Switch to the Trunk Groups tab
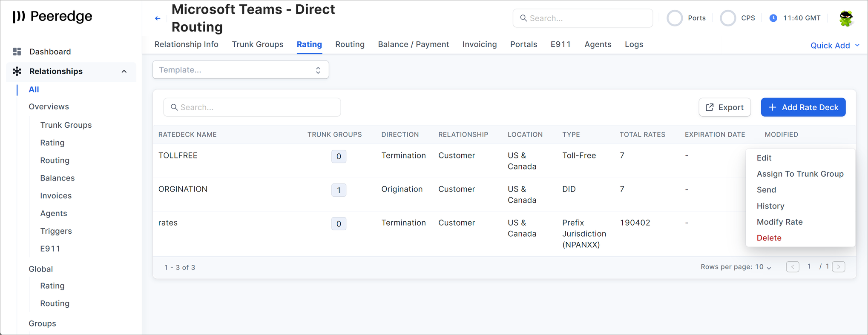Image resolution: width=868 pixels, height=335 pixels. click(257, 44)
